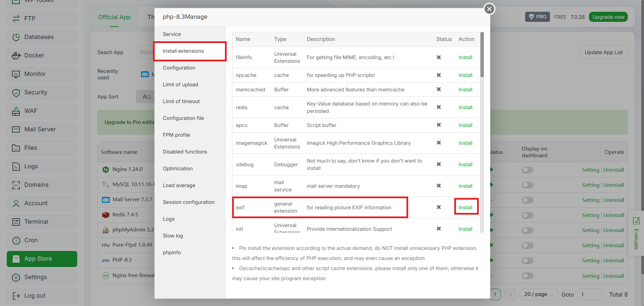The height and width of the screenshot is (306, 644).
Task: Click the MySQL app icon in list
Action: [x=106, y=184]
